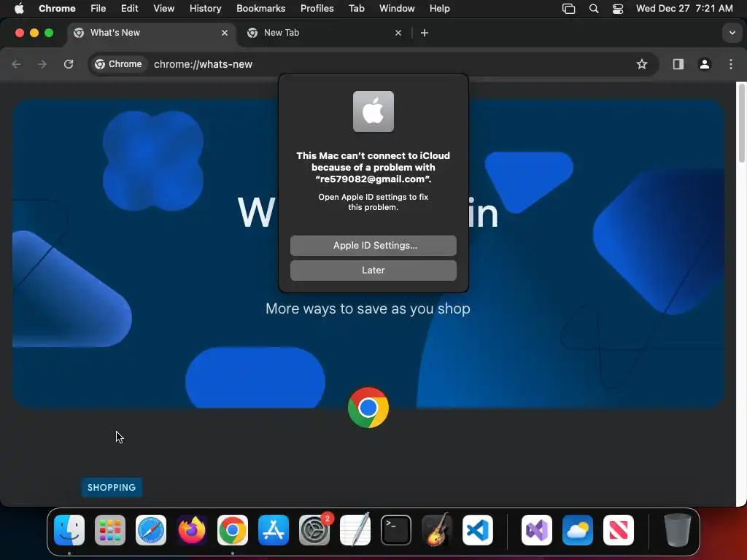Switch to the What's New tab

point(150,33)
